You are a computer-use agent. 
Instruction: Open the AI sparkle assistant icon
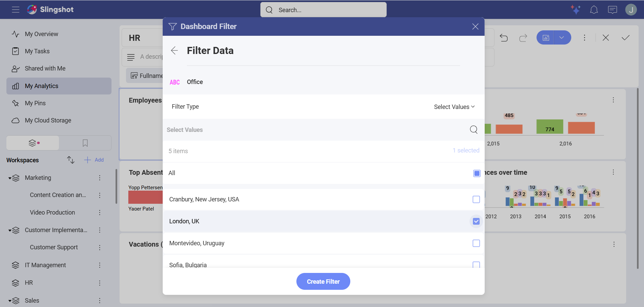(x=575, y=9)
